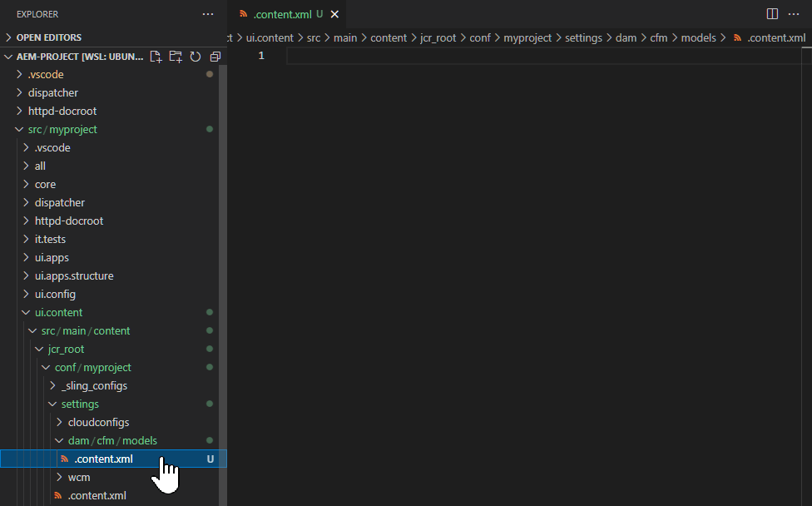Expand the all folder

pos(109,166)
